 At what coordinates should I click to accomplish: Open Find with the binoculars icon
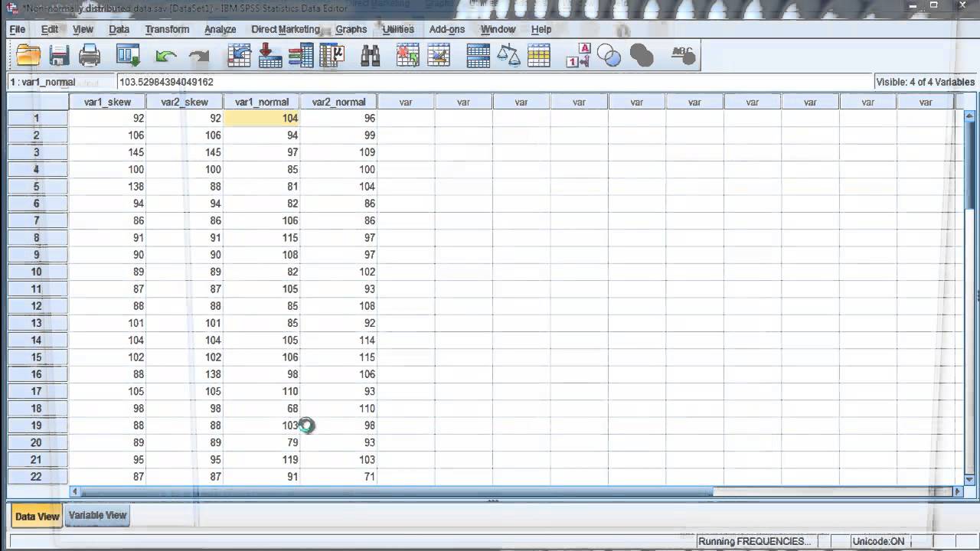point(371,55)
